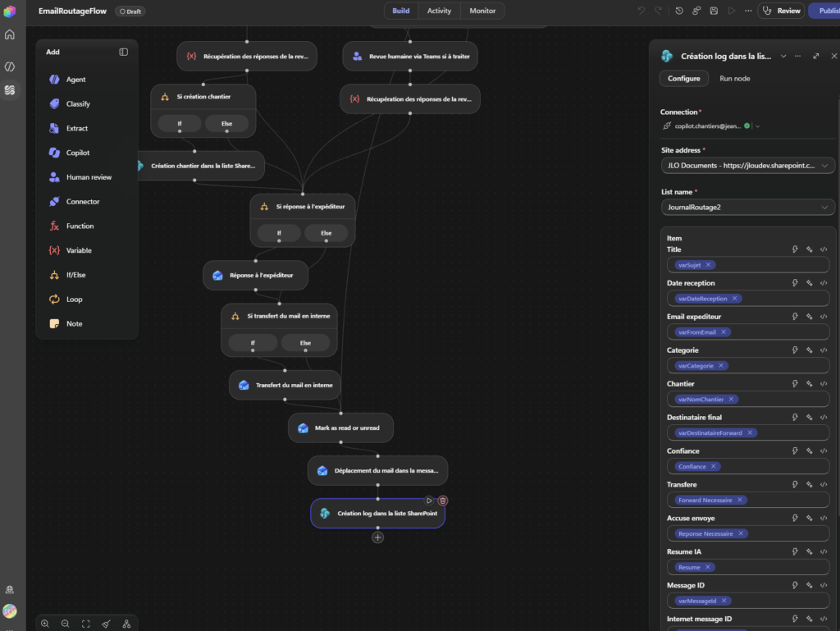Select the If branch of Si transfert du mail
This screenshot has width=840, height=631.
[x=253, y=343]
